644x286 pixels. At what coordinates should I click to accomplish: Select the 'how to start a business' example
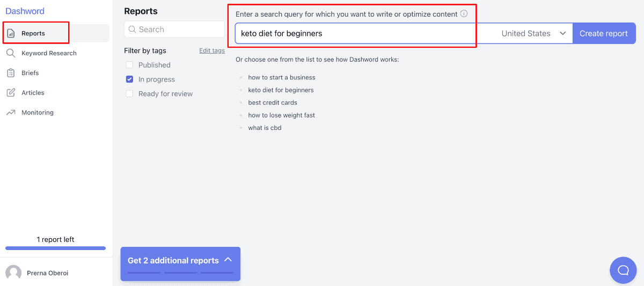[282, 77]
